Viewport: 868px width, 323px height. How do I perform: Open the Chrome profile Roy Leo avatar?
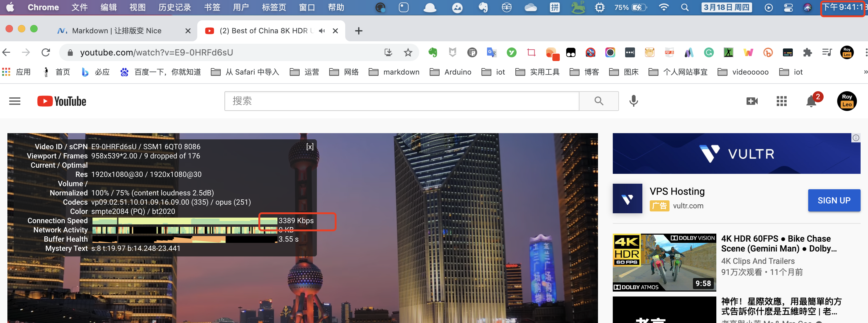tap(847, 52)
